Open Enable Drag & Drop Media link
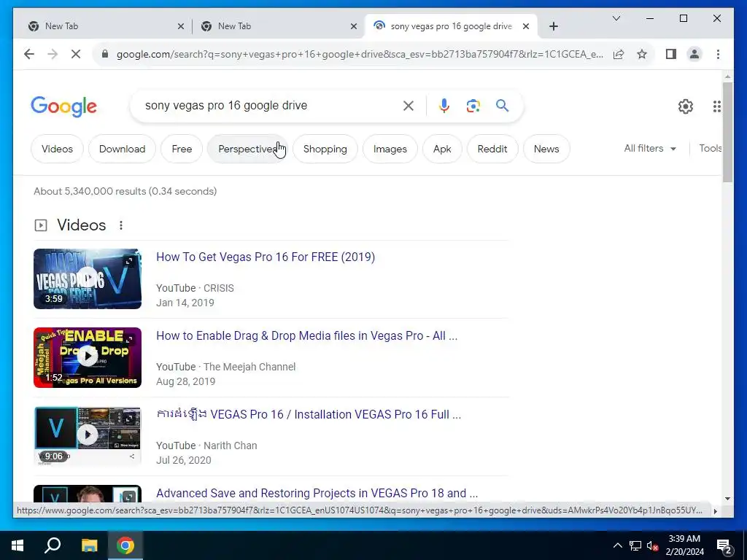Image resolution: width=747 pixels, height=560 pixels. point(307,335)
